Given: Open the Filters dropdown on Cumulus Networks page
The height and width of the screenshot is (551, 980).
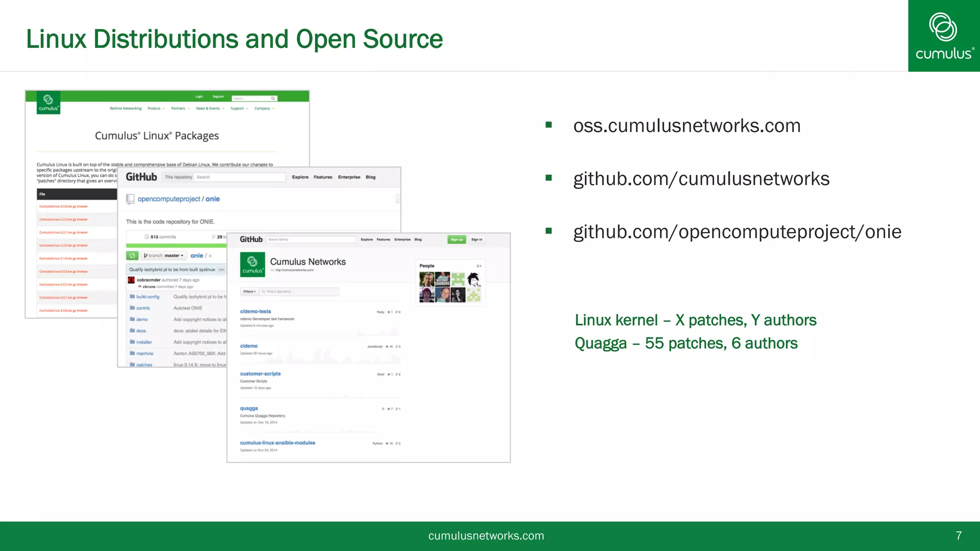Looking at the screenshot, I should click(x=249, y=291).
